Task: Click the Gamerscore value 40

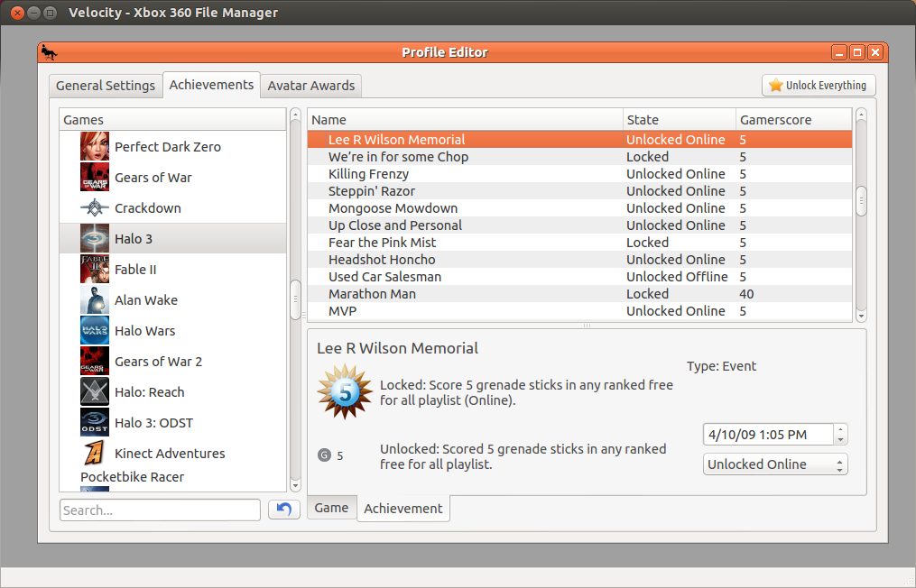Action: click(746, 294)
